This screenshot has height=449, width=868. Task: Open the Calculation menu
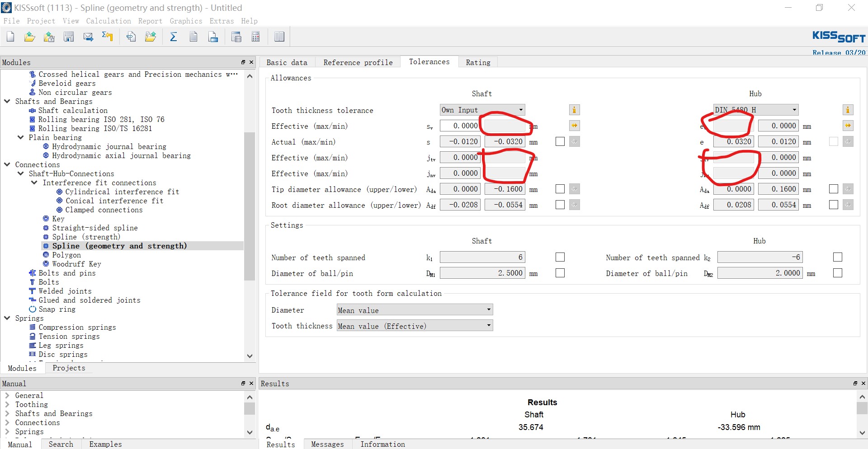coord(108,21)
